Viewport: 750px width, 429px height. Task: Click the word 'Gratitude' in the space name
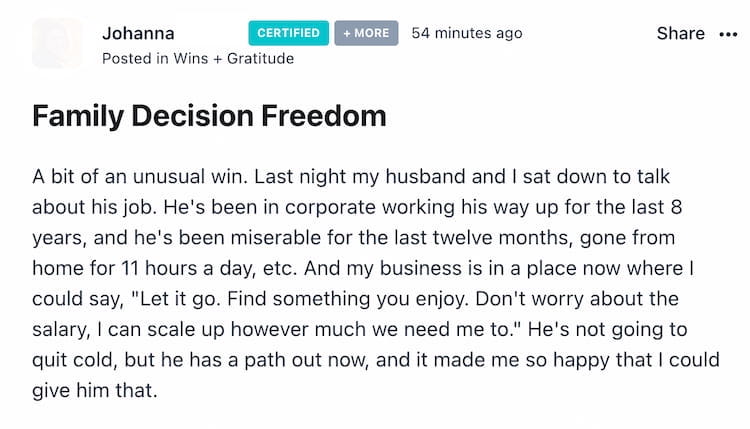(260, 58)
